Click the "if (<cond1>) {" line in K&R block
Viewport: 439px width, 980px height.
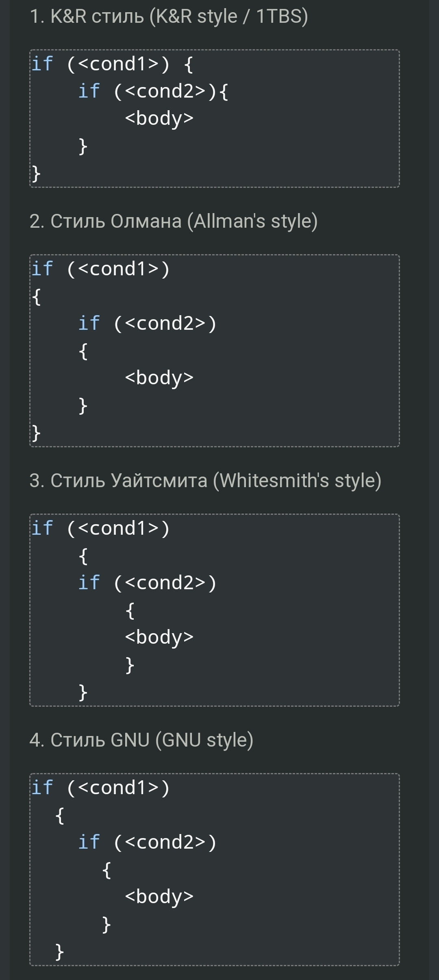[112, 64]
